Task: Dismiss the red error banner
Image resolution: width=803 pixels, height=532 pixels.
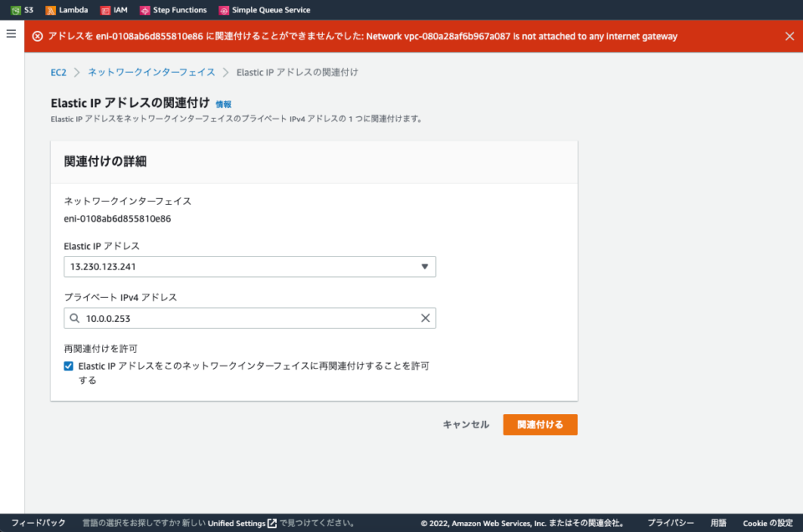Action: pyautogui.click(x=790, y=37)
